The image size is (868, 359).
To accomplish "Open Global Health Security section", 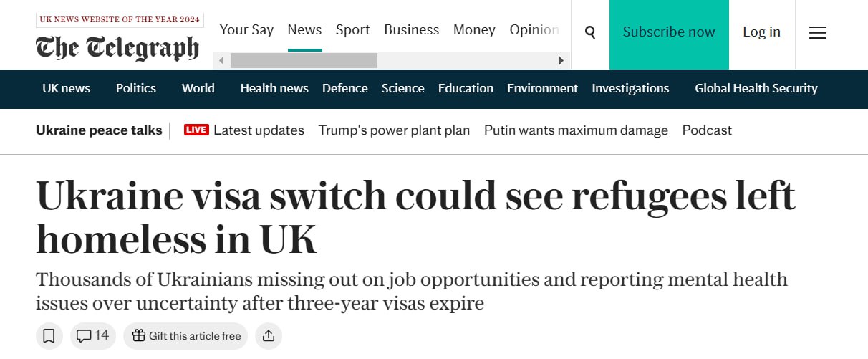I will pos(756,88).
